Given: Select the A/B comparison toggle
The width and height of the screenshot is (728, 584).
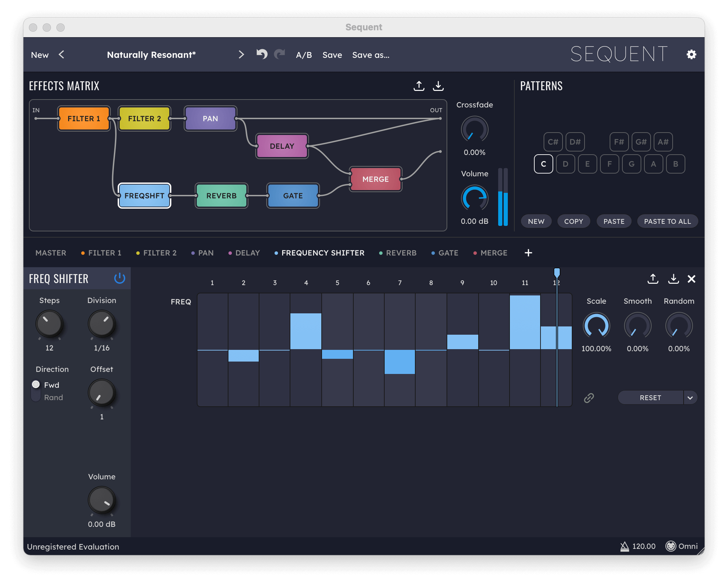Looking at the screenshot, I should (x=303, y=54).
